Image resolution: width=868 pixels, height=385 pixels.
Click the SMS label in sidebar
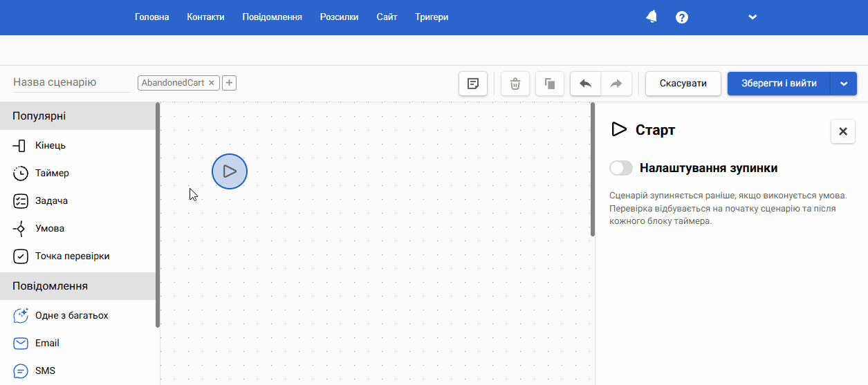45,371
